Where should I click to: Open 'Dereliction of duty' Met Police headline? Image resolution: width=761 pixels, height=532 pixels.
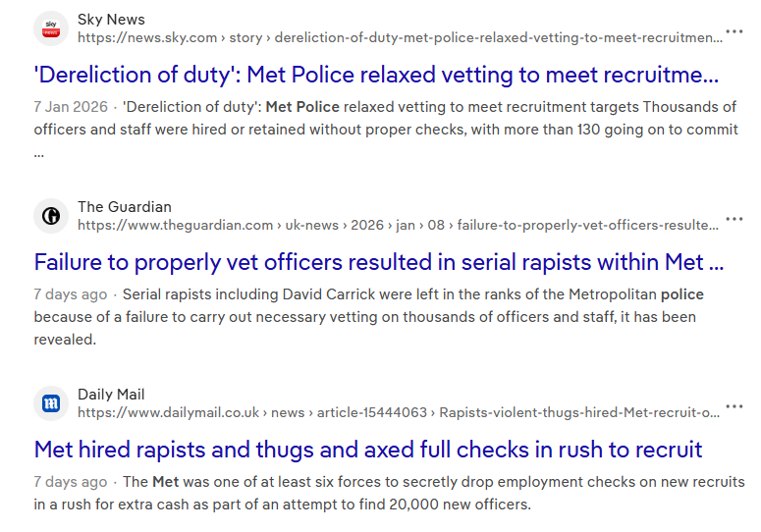(376, 76)
